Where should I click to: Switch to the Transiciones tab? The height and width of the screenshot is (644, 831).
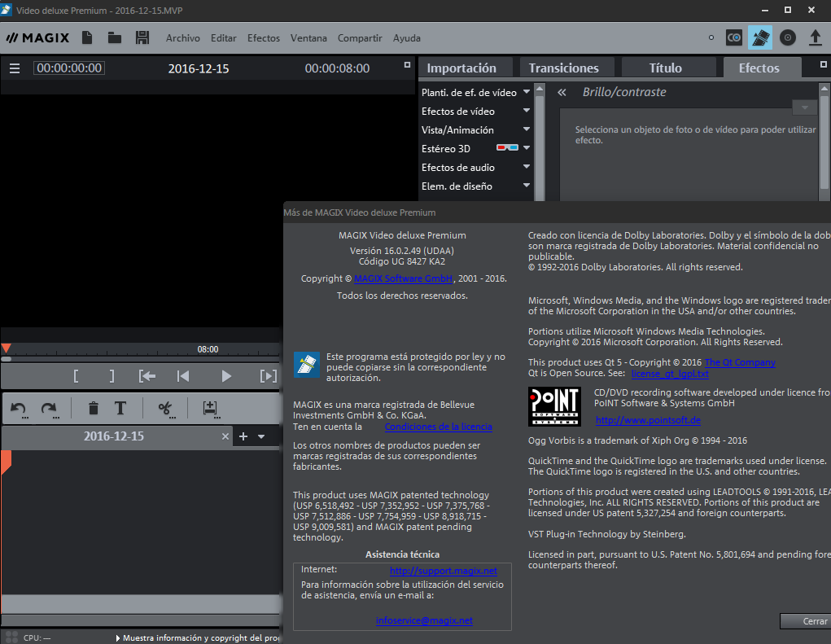[x=567, y=68]
